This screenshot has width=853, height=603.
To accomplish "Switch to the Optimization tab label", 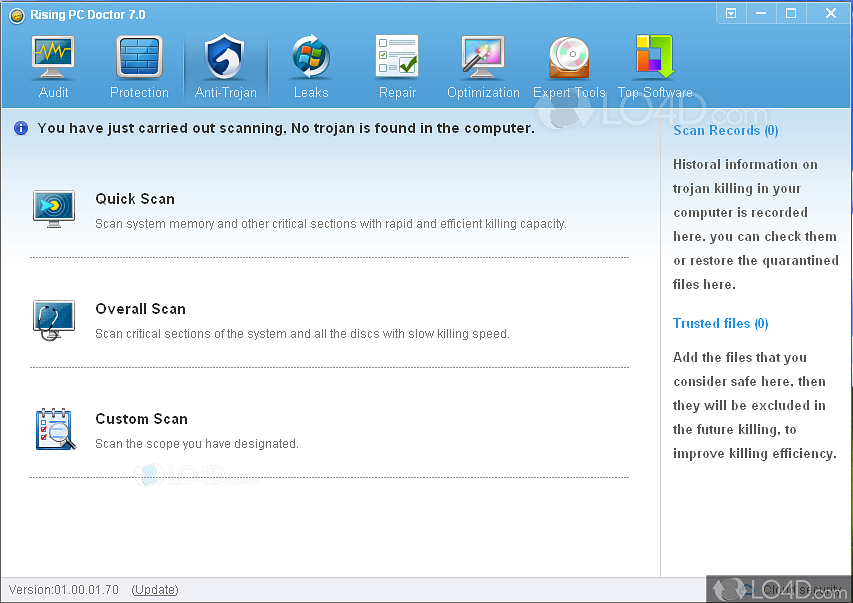I will 483,93.
